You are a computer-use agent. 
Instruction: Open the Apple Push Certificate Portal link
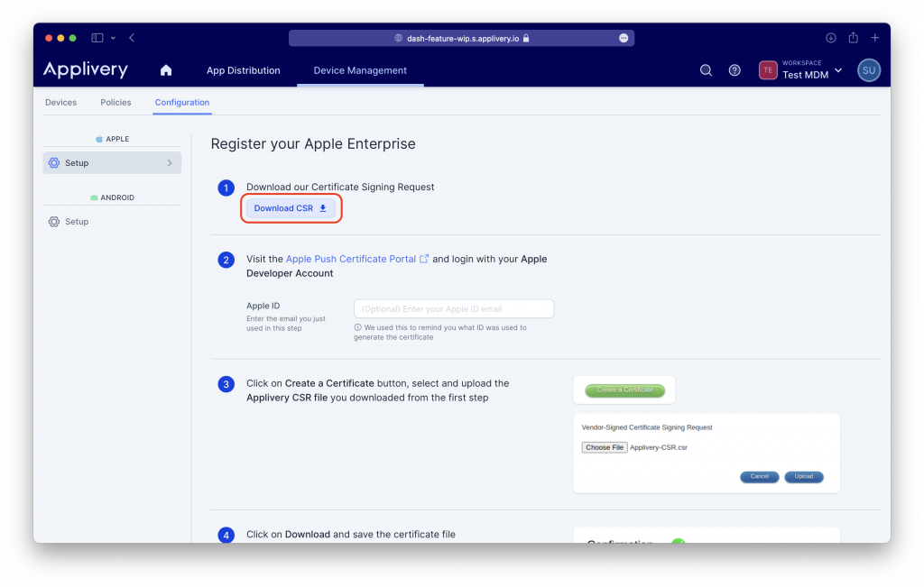[x=351, y=259]
